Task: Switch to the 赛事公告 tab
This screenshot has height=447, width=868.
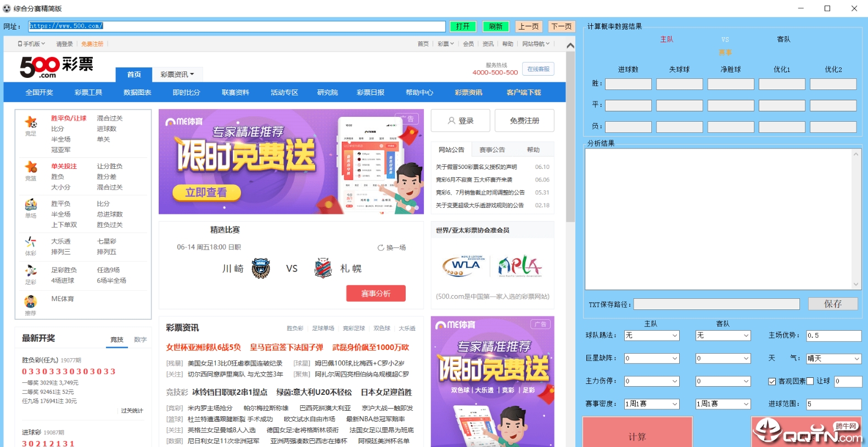Action: (492, 150)
